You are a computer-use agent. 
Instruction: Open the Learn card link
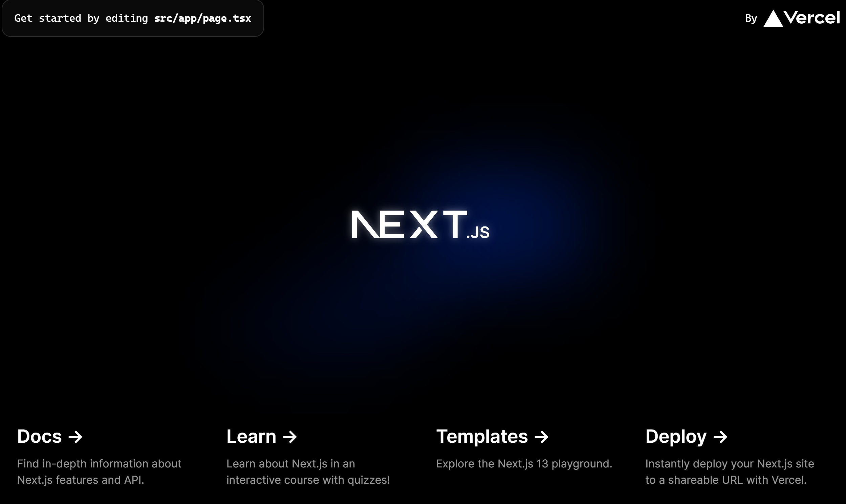pyautogui.click(x=251, y=436)
